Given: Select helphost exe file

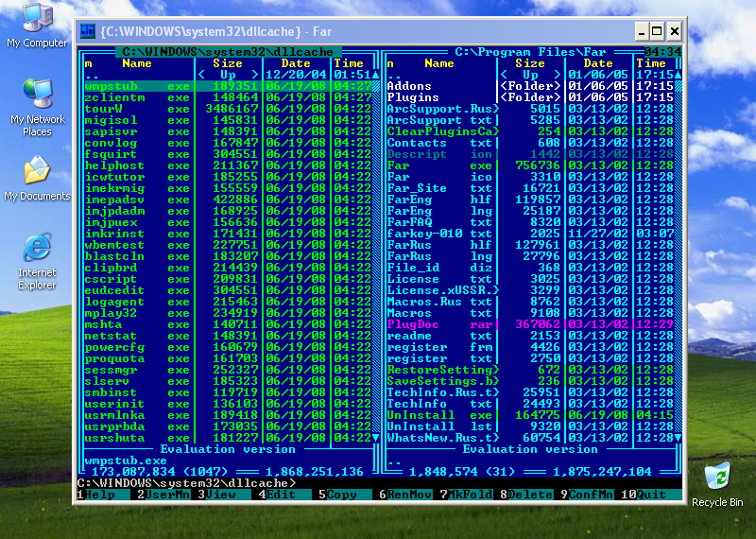Looking at the screenshot, I should 228,165.
